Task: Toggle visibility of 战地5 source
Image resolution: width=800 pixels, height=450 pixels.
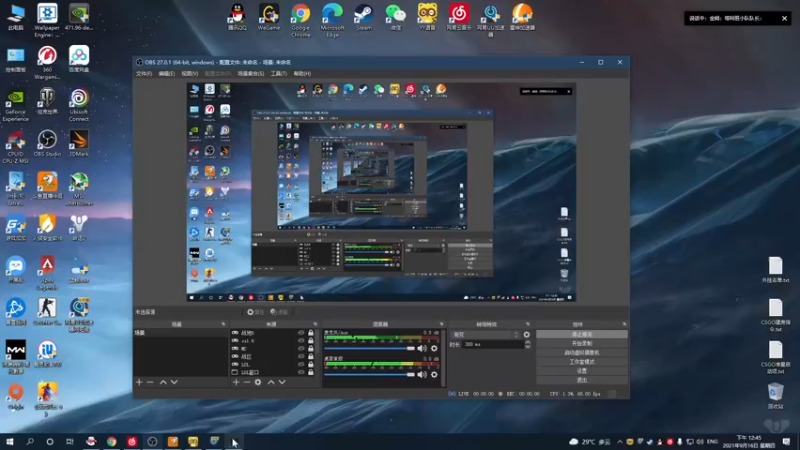Action: (301, 333)
